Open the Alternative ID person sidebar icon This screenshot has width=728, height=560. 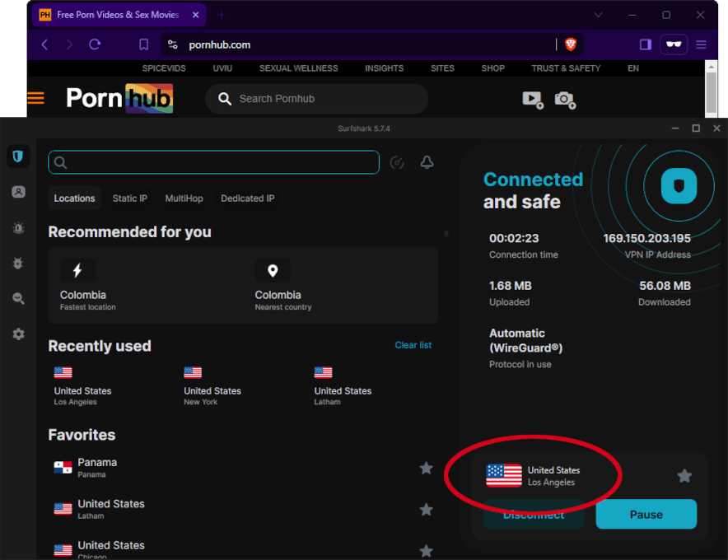[x=18, y=192]
